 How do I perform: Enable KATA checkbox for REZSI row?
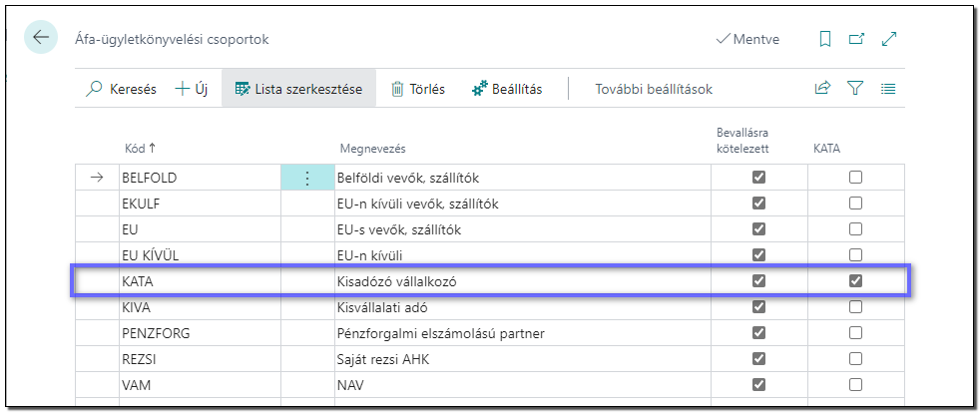(x=855, y=359)
